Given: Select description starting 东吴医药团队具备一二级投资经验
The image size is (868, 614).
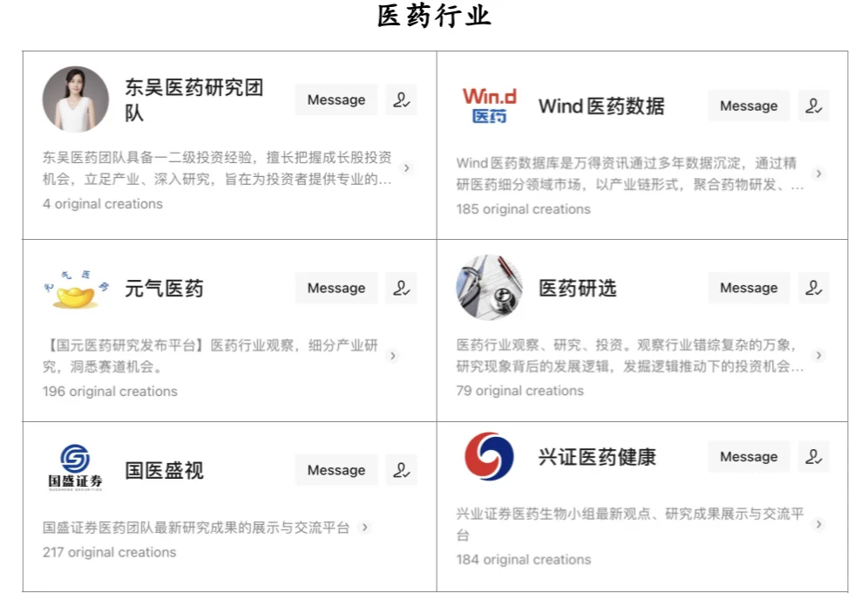Looking at the screenshot, I should [217, 168].
